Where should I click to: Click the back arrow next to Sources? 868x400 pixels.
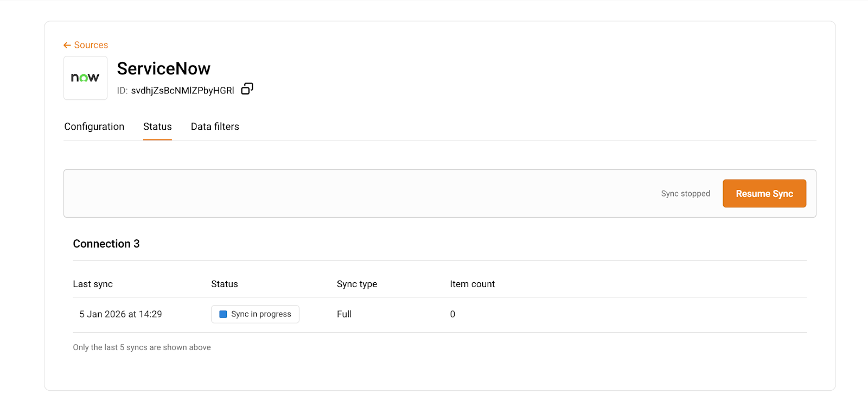(67, 45)
